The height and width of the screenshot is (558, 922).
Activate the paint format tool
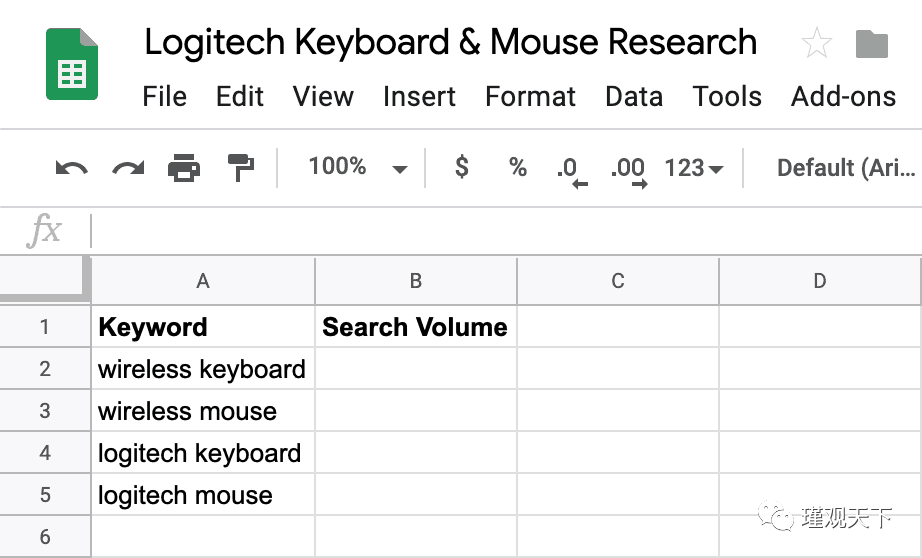pos(241,168)
